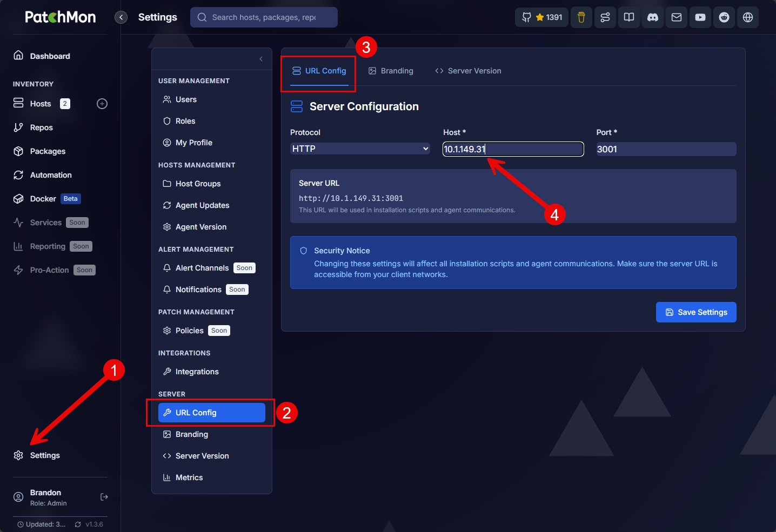Click the Hosts count badge showing 2
The image size is (776, 532).
[x=65, y=104]
